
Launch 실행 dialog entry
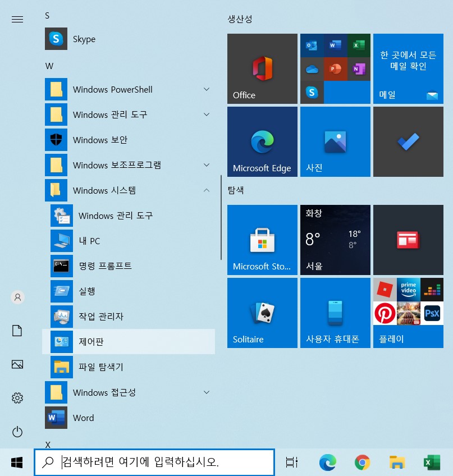point(129,291)
